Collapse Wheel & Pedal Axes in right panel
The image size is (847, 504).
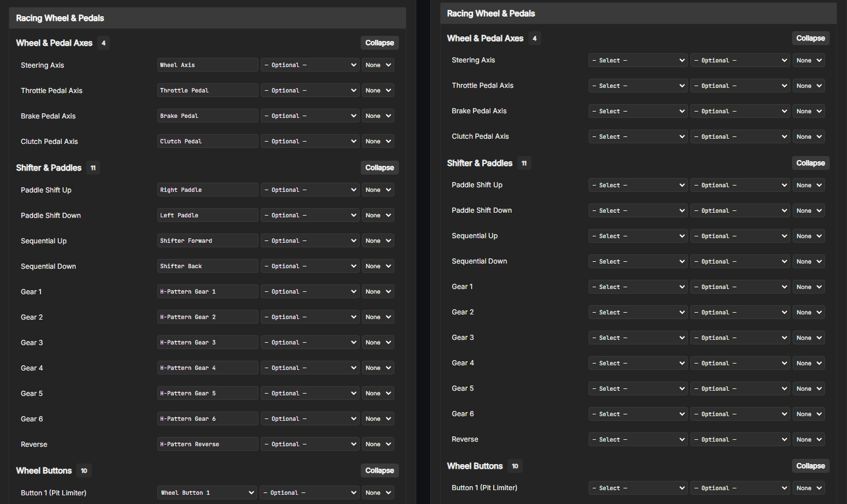click(811, 38)
